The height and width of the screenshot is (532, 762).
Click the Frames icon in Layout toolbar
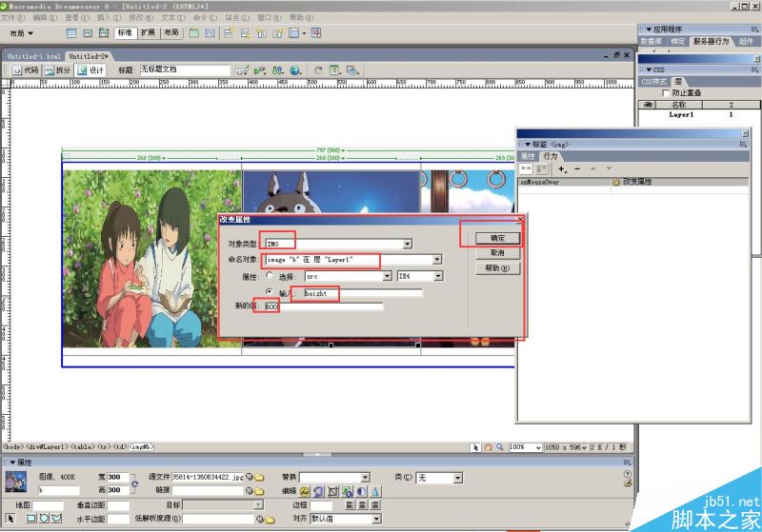coord(294,33)
